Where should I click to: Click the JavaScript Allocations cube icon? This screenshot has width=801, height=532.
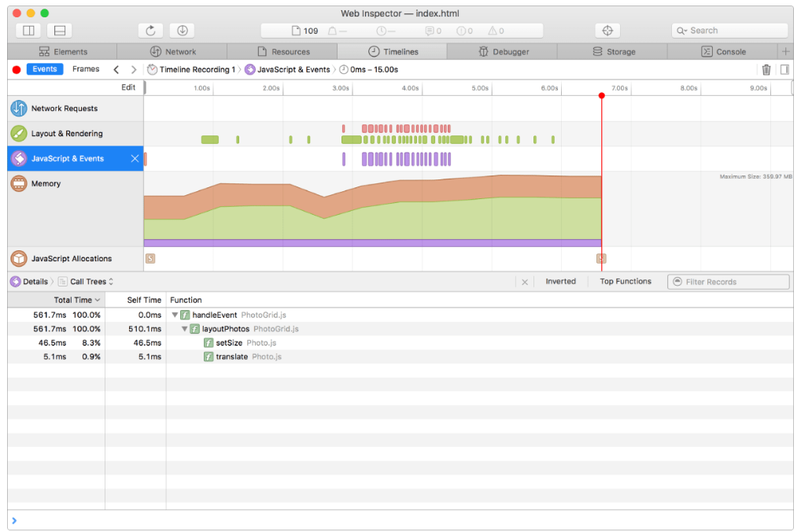pos(19,259)
